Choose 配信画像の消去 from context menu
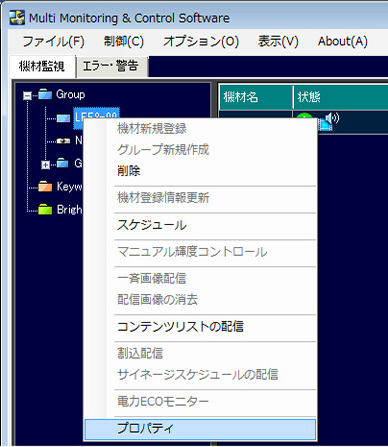 200,300
